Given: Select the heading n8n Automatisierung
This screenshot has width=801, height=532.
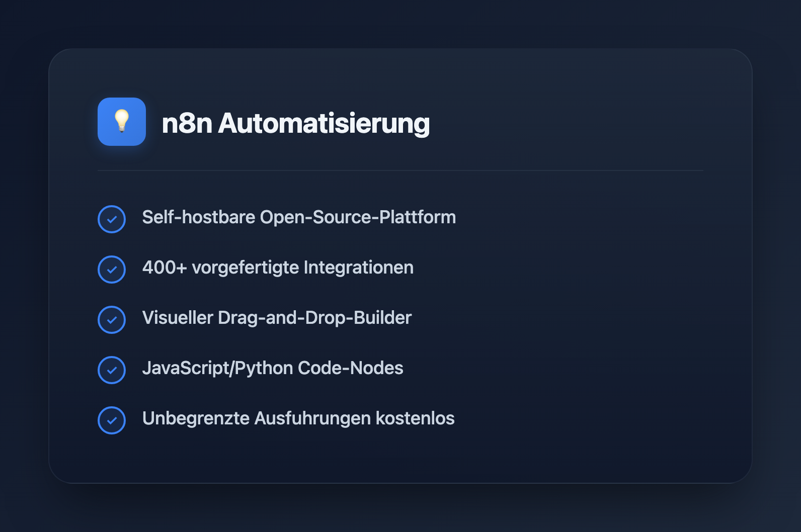Looking at the screenshot, I should [296, 123].
